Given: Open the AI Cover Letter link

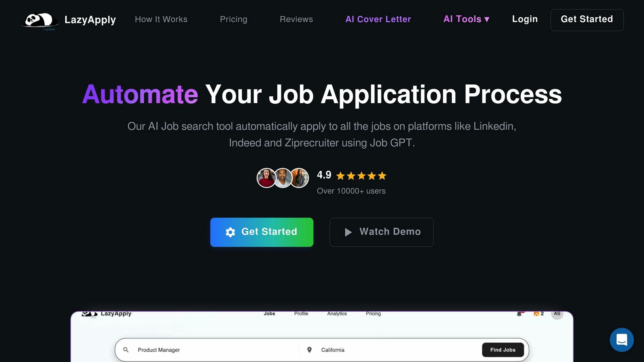Looking at the screenshot, I should click(378, 19).
